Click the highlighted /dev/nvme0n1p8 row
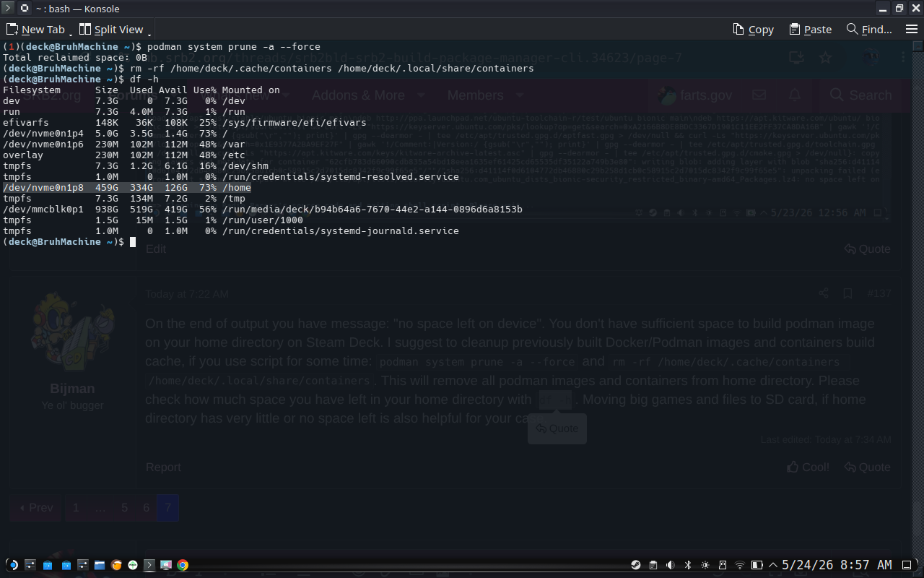Screen dimensions: 924x578 (x=127, y=188)
